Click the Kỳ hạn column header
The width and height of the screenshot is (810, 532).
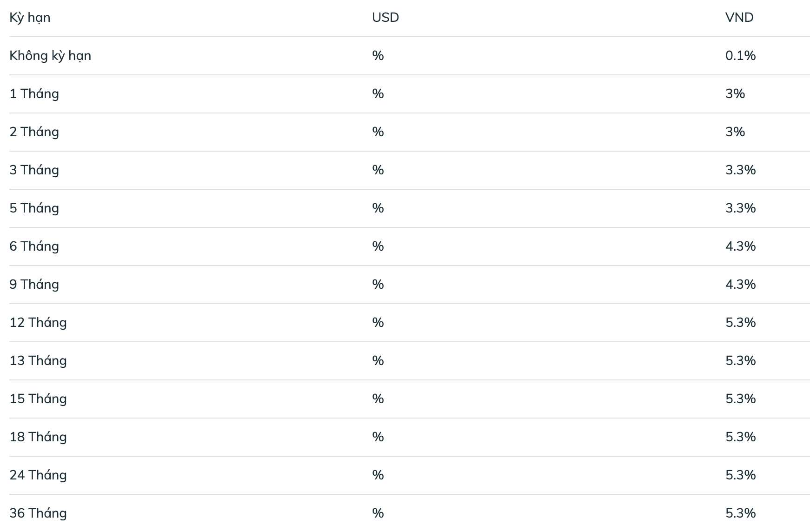click(x=30, y=18)
